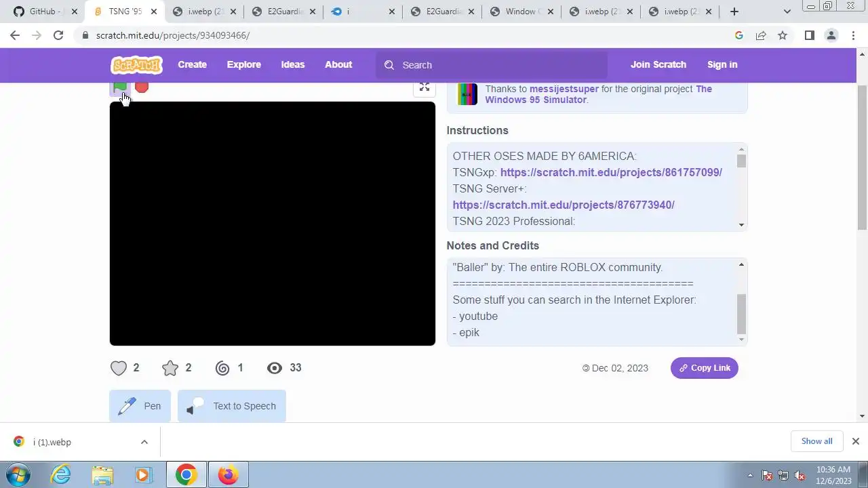Show hidden system tray icons arrow
868x488 pixels.
pyautogui.click(x=750, y=476)
